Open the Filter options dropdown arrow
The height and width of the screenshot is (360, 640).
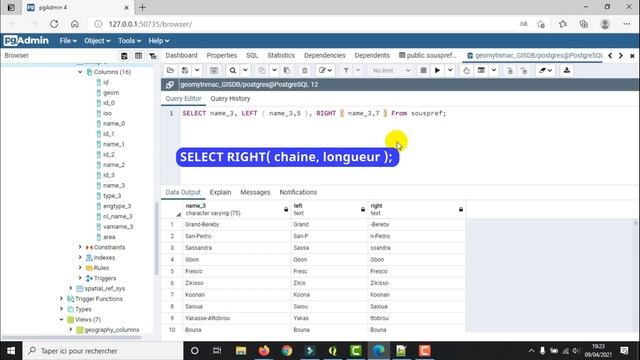358,70
